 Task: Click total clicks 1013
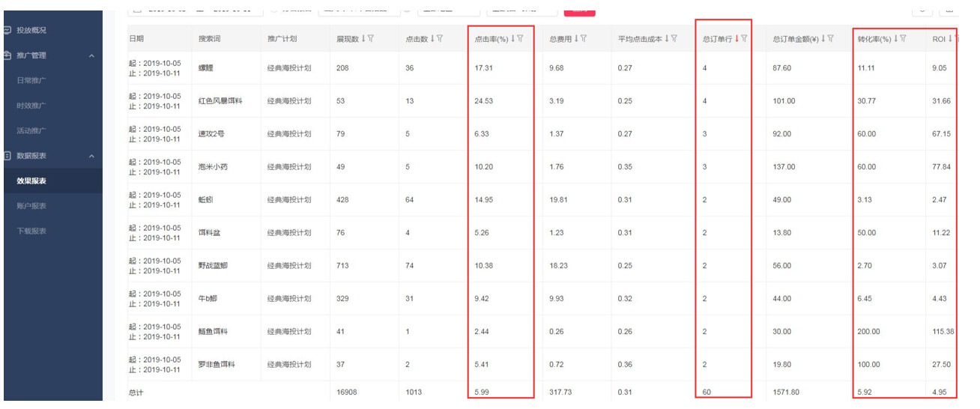[414, 393]
